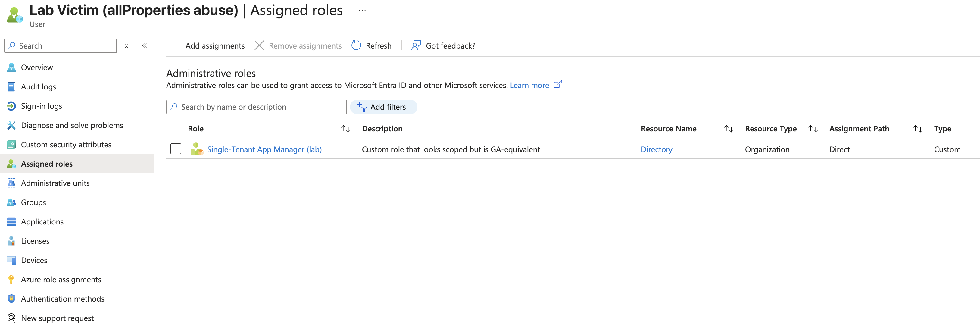
Task: Click the 'Custom' type cell
Action: point(947,149)
